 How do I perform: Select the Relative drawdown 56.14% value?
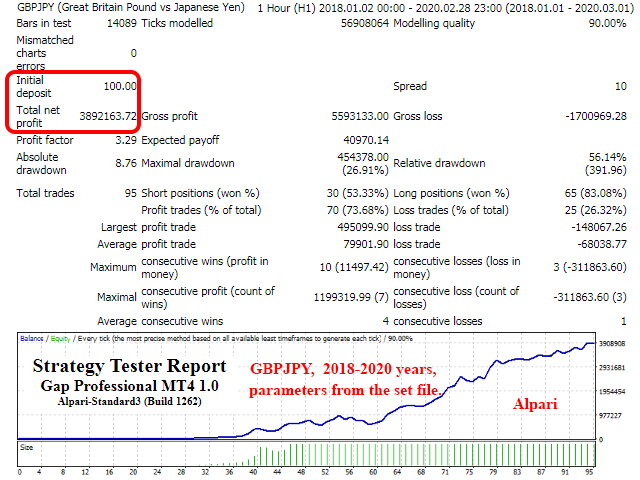608,157
